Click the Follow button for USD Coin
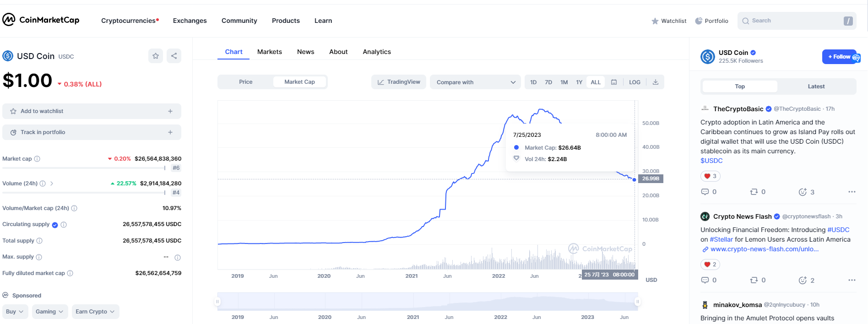Image resolution: width=868 pixels, height=324 pixels. tap(839, 57)
